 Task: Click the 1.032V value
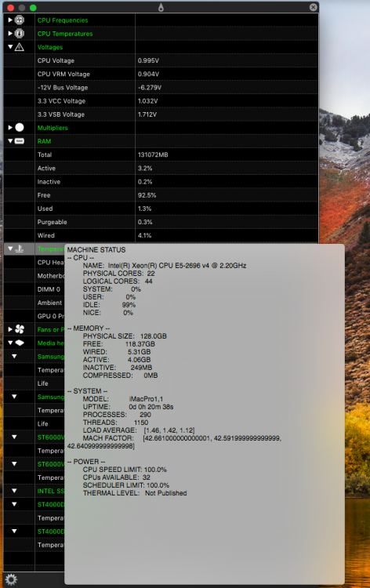coord(147,101)
